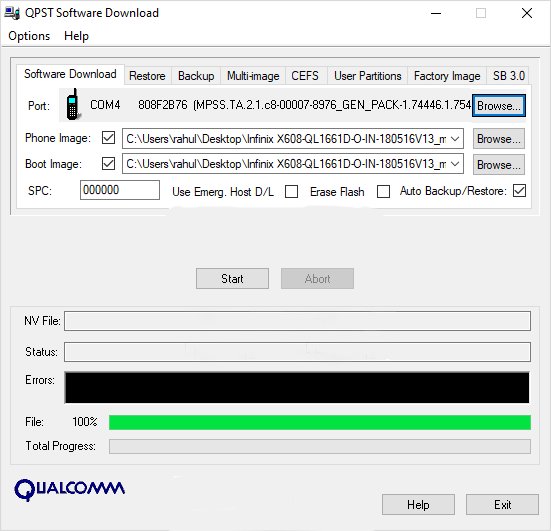Open the Options menu

click(x=29, y=36)
